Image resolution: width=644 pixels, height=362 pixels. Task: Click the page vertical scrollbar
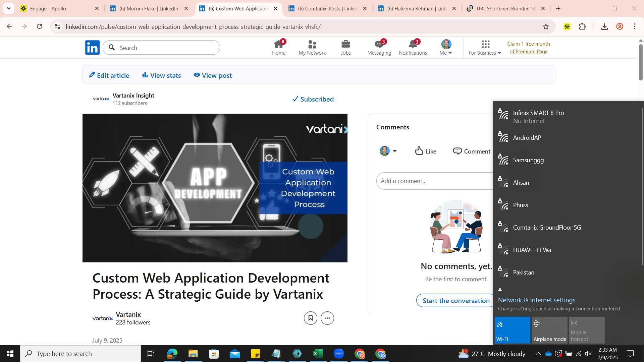click(x=640, y=62)
